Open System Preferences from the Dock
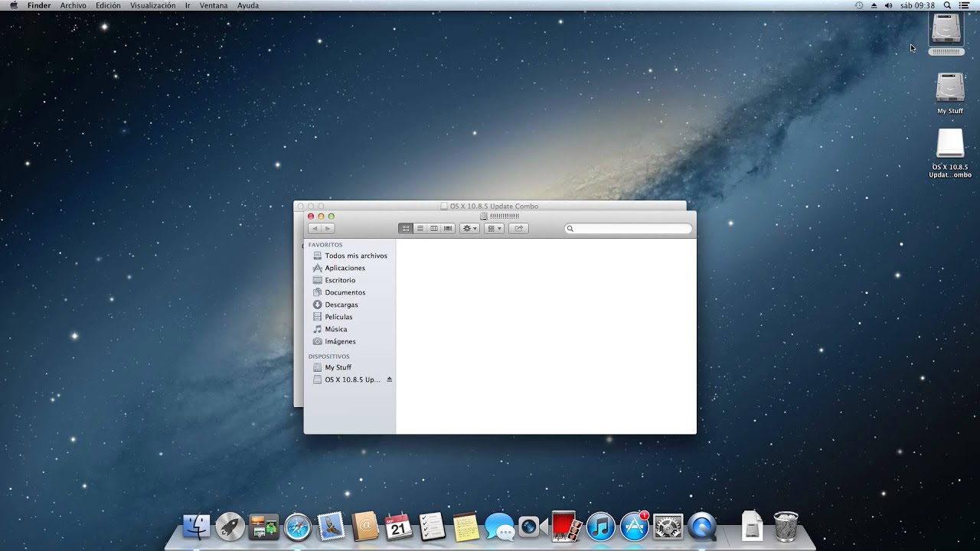 pyautogui.click(x=668, y=527)
